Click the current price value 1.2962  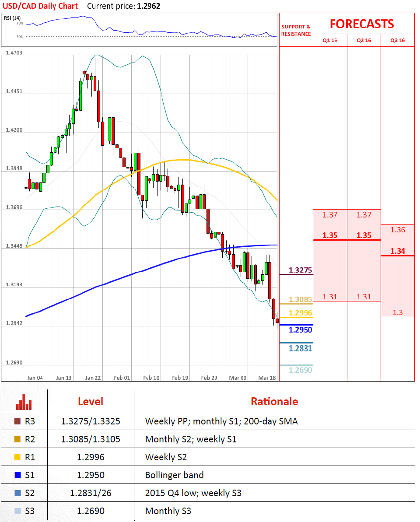point(149,6)
